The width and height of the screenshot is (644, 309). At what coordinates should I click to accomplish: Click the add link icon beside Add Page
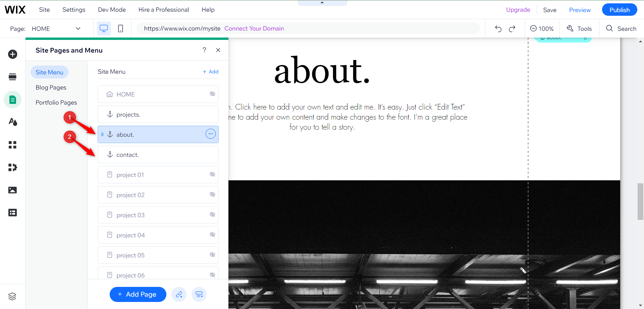click(179, 295)
